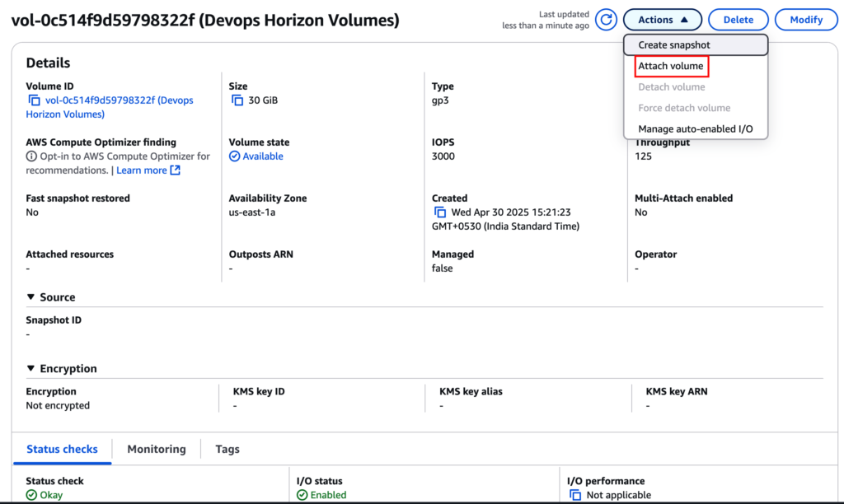Click the Managed value false
844x504 pixels.
[x=442, y=268]
